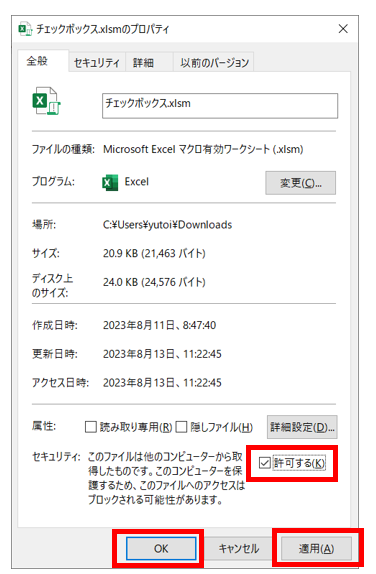
Task: Click the location path C:¥Users¥yutoi¥Downloads
Action: pyautogui.click(x=167, y=225)
